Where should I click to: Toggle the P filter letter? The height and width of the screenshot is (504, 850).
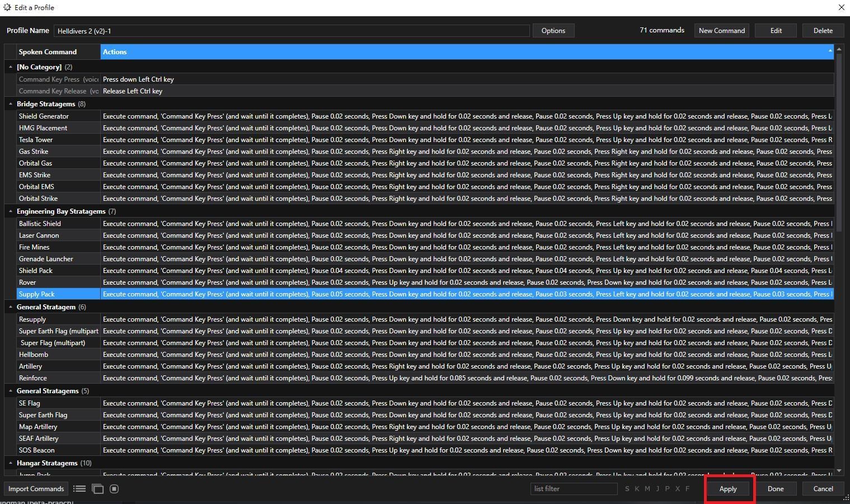click(x=667, y=489)
